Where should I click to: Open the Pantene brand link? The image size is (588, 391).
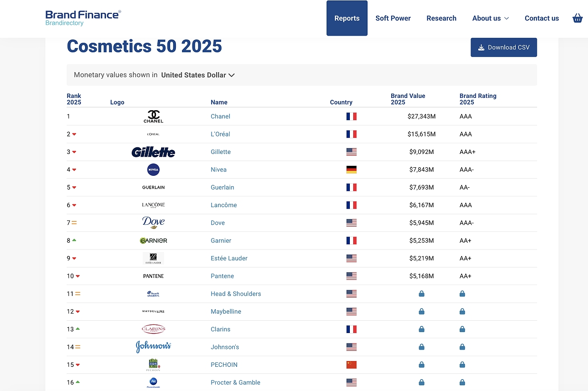coord(222,276)
